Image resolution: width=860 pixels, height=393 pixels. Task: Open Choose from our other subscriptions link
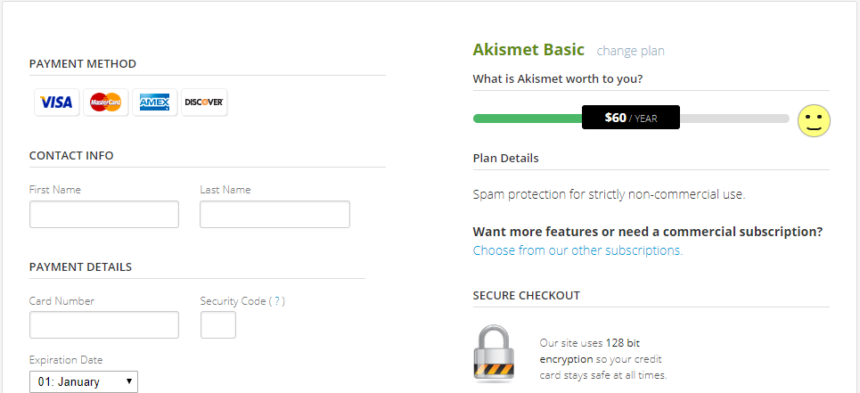578,250
